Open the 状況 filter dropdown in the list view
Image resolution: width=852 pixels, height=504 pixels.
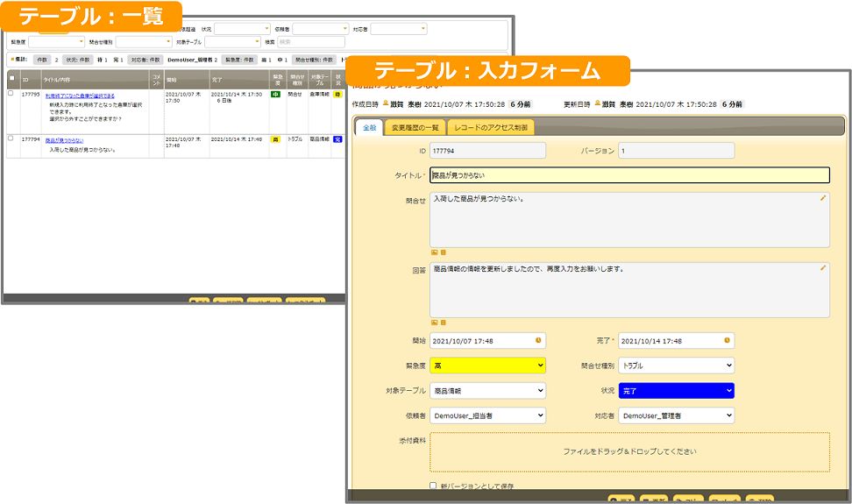point(242,29)
